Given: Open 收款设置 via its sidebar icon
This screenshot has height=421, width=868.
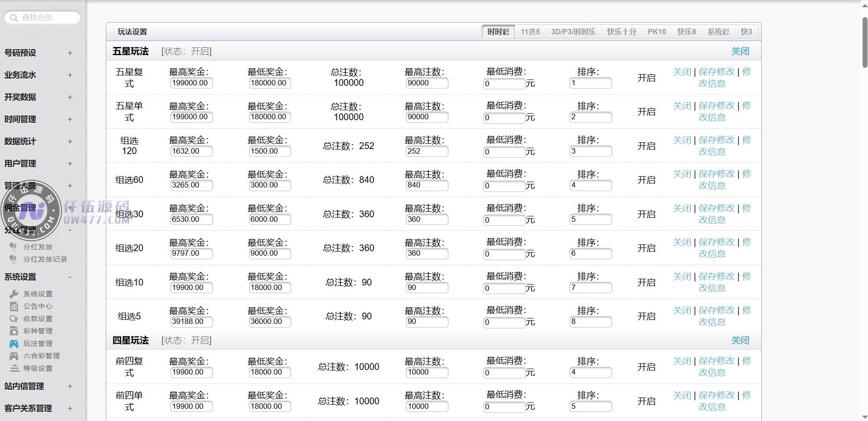Looking at the screenshot, I should coord(14,319).
